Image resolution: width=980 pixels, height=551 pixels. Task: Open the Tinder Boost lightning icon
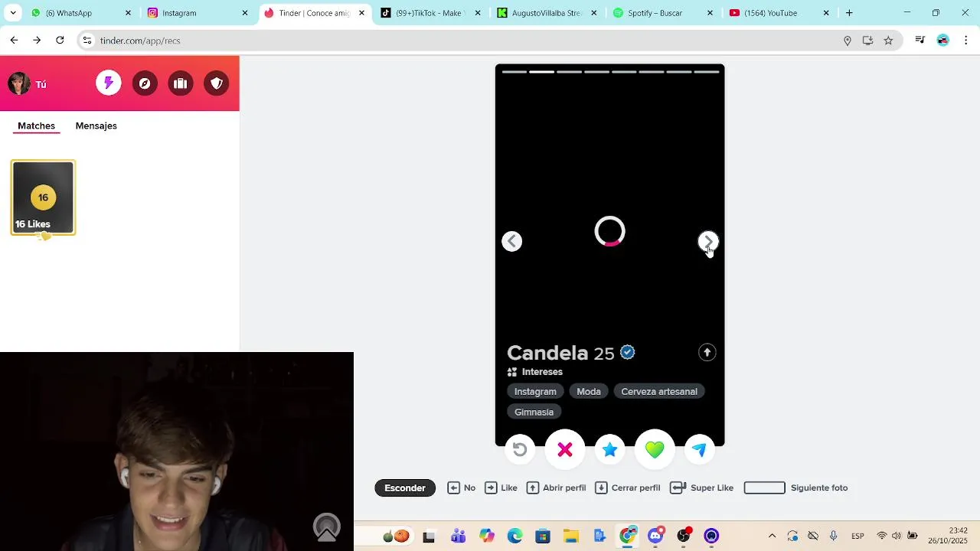tap(109, 83)
